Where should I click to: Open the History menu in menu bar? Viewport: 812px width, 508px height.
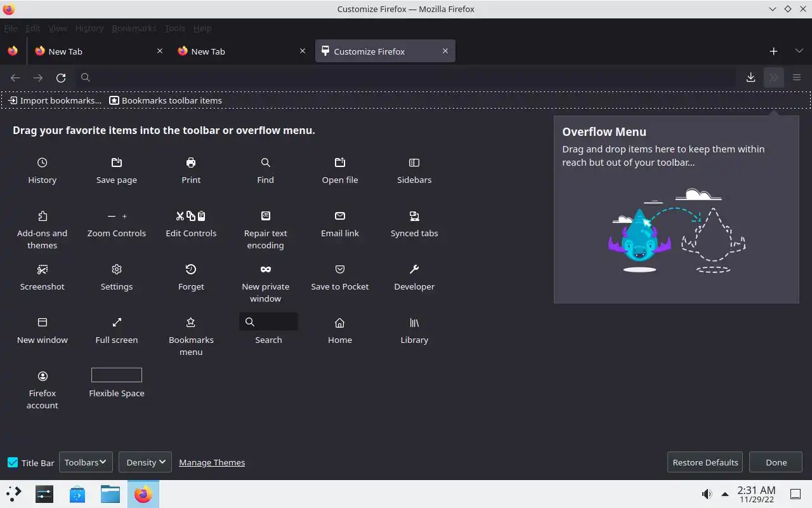(89, 28)
